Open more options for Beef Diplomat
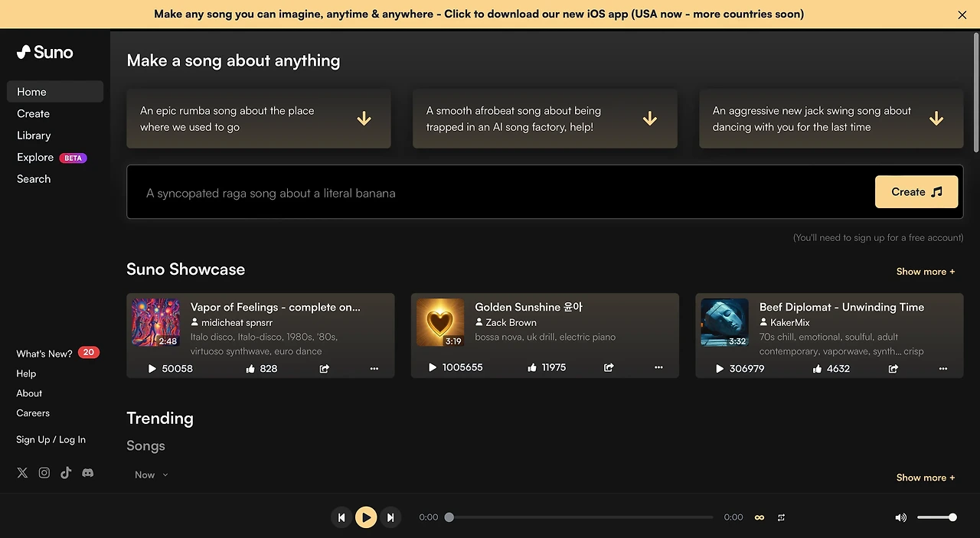 pos(943,368)
